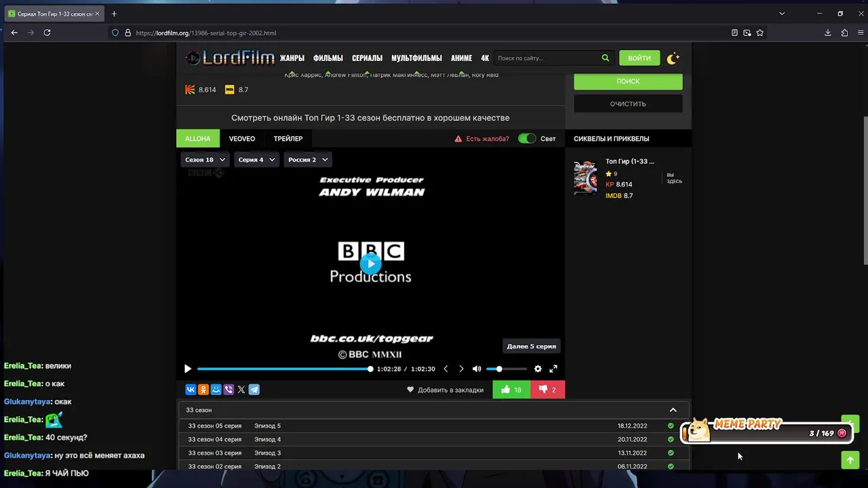This screenshot has width=868, height=488.
Task: Click the video progress bar handle
Action: click(x=370, y=369)
